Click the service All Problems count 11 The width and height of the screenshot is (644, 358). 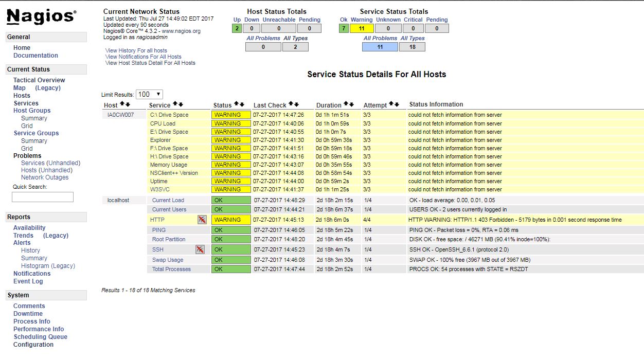tap(380, 47)
